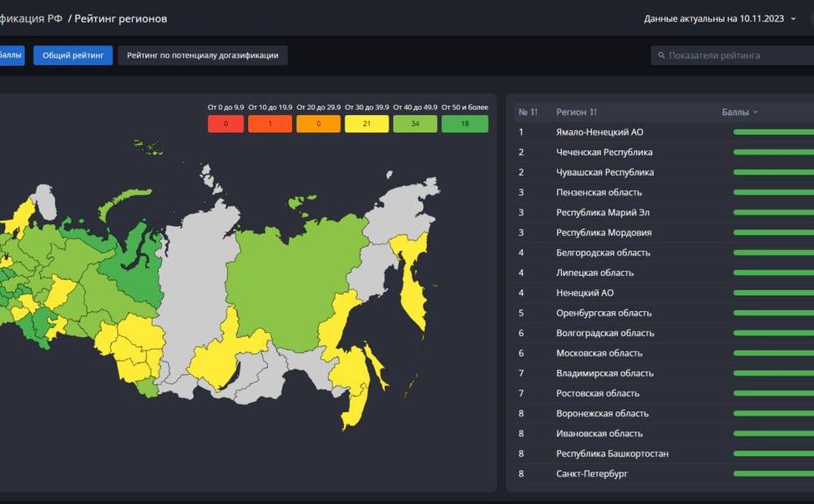Click the light green 40 to 49.9 legend box
This screenshot has height=504, width=814.
coord(415,124)
